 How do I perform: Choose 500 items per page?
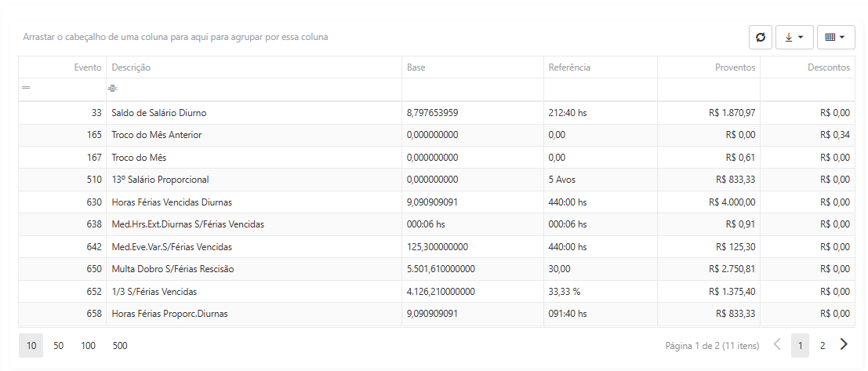119,346
